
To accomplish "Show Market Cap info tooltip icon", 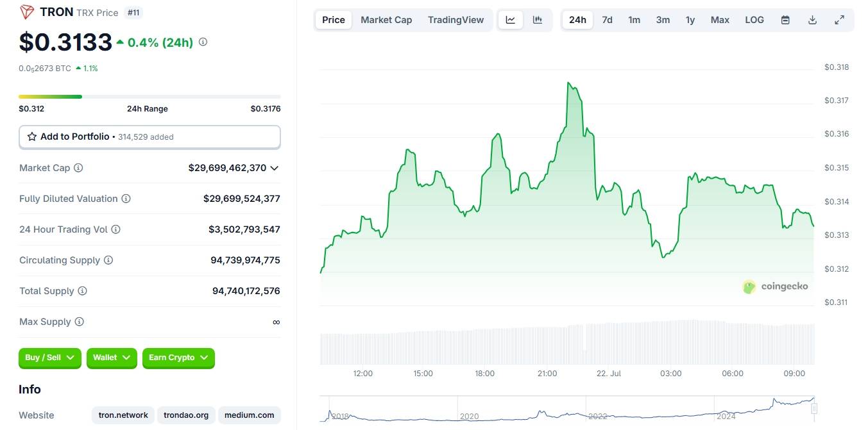I will (x=78, y=168).
